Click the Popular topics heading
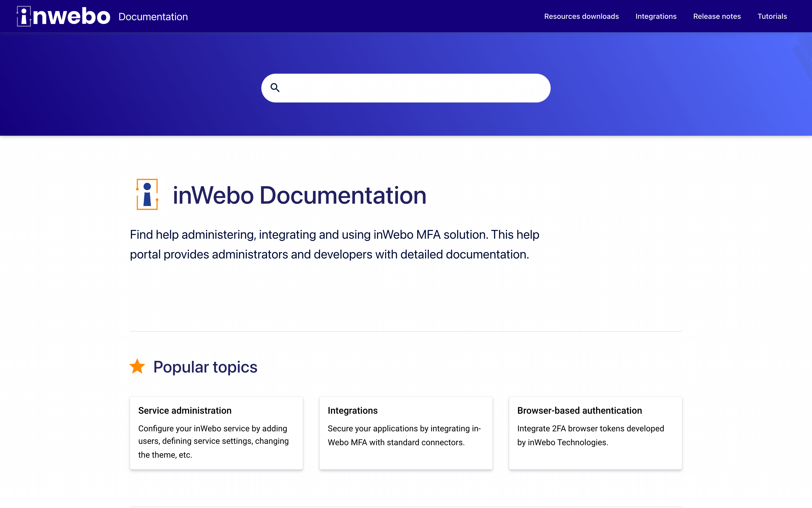 point(205,367)
